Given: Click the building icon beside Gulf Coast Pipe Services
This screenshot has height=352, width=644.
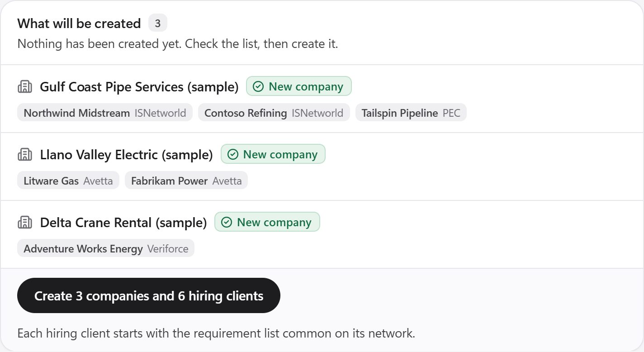Looking at the screenshot, I should [25, 87].
